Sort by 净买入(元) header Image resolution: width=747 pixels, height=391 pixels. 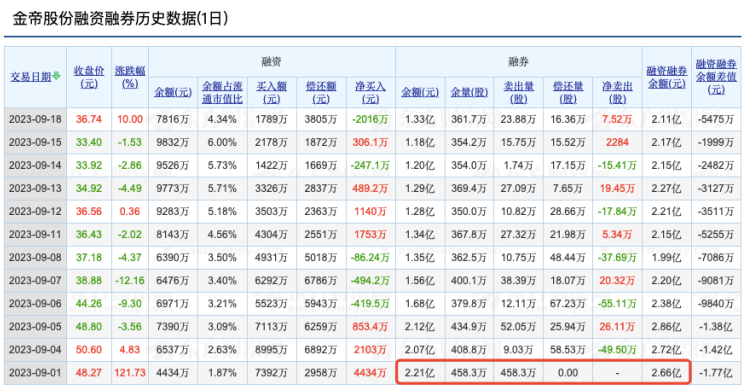tap(370, 92)
